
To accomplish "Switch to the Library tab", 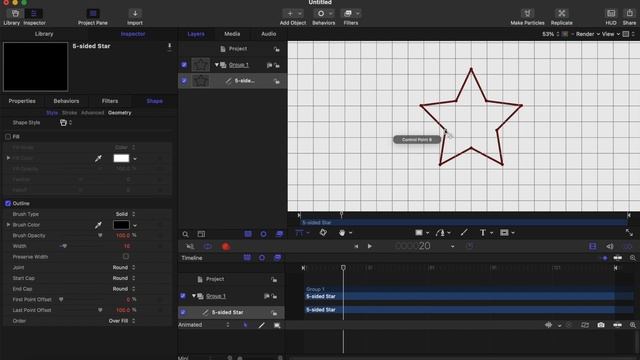I will click(x=44, y=34).
